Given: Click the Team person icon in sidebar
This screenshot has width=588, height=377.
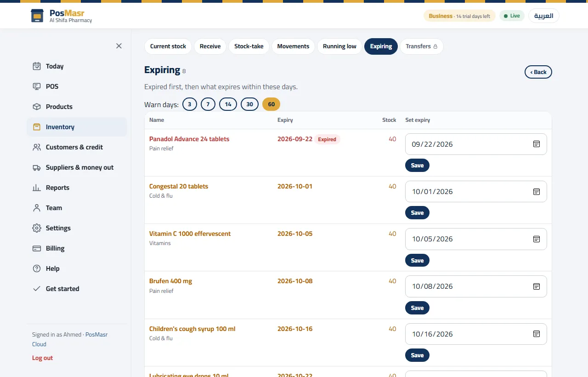Looking at the screenshot, I should tap(37, 208).
